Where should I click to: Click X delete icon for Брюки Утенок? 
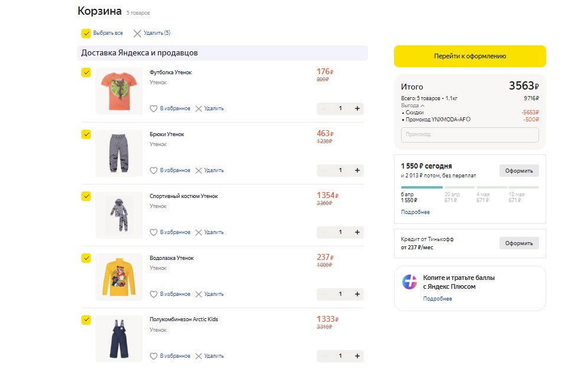point(199,170)
